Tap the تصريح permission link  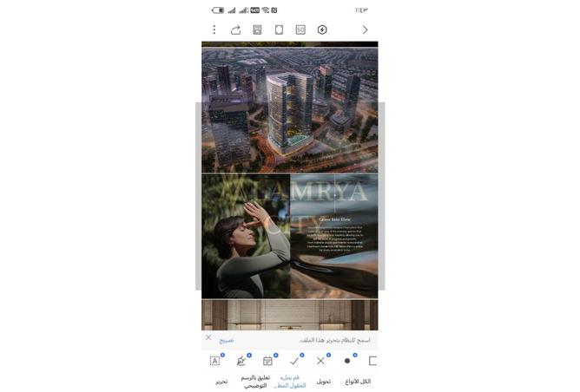226,340
